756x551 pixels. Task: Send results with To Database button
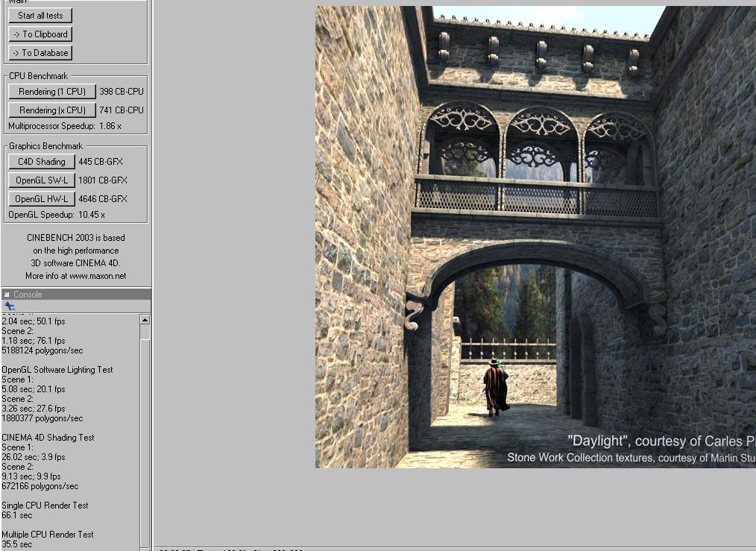[40, 53]
